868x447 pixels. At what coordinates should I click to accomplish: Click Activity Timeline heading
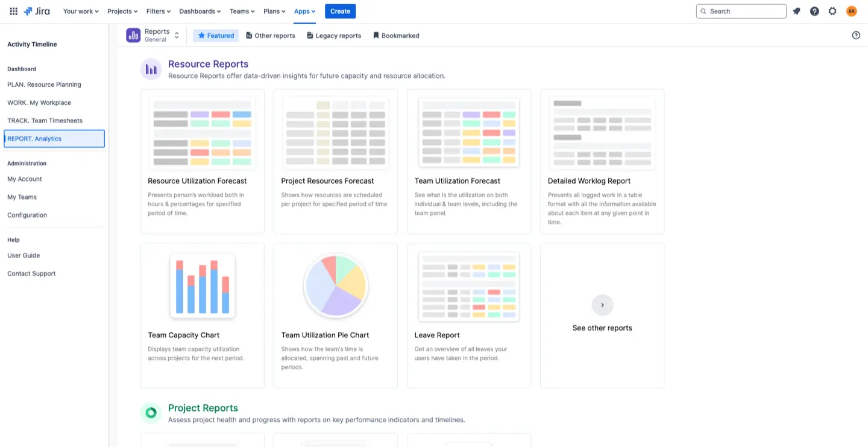[x=32, y=44]
